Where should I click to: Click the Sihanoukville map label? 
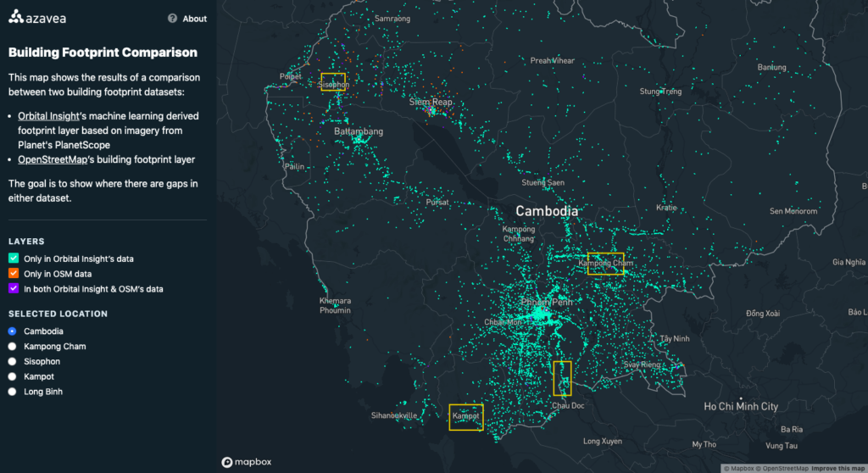pyautogui.click(x=394, y=415)
